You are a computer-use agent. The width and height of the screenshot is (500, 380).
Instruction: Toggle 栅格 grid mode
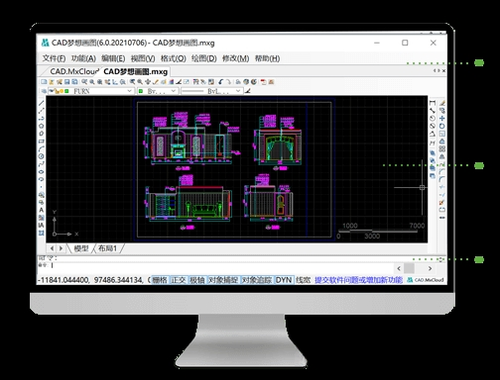click(159, 280)
